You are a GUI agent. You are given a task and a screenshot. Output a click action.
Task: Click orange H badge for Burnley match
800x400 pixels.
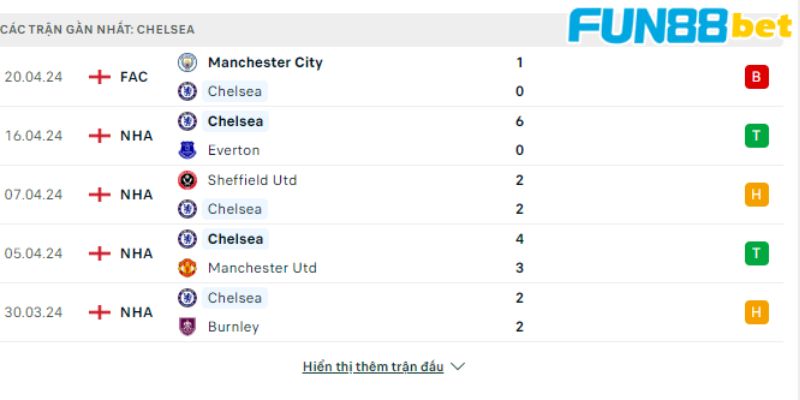click(x=756, y=312)
